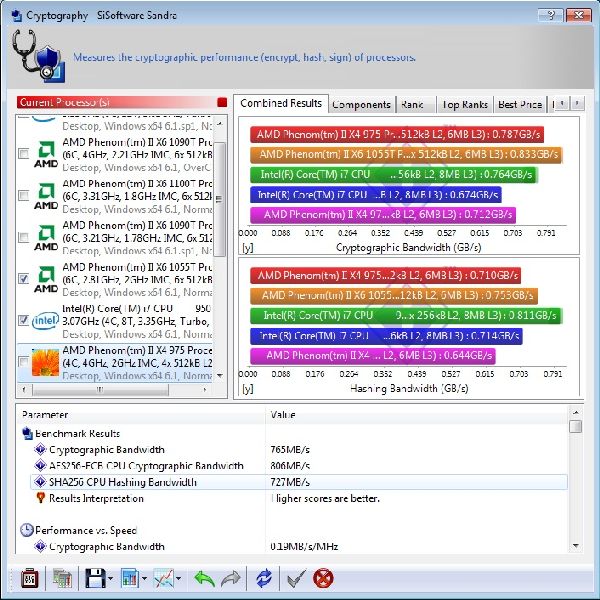Uncheck the Intel Core i7 950 processor

[x=23, y=320]
